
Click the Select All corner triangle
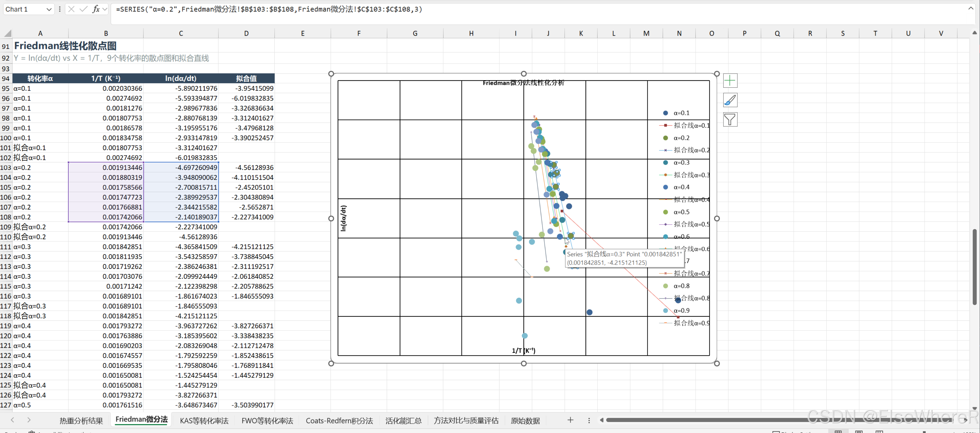tap(7, 33)
